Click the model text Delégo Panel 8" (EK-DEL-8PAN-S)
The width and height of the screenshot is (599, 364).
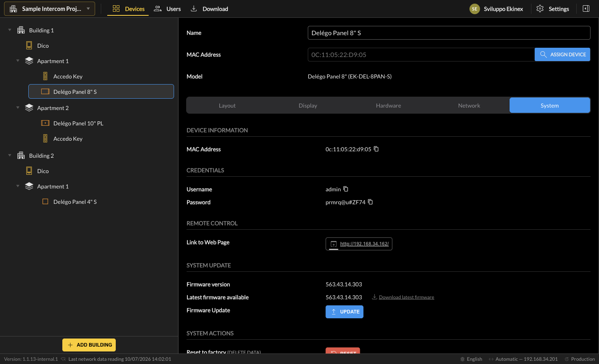coord(350,76)
